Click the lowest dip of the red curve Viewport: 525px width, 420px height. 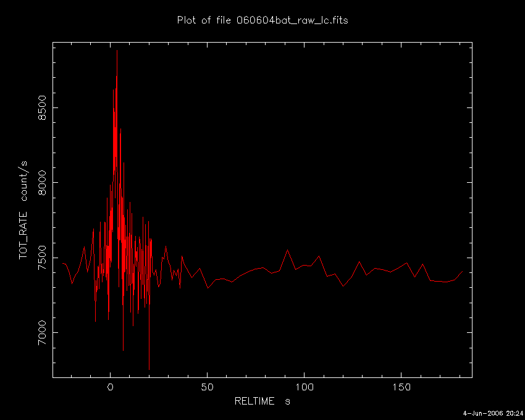tap(149, 369)
